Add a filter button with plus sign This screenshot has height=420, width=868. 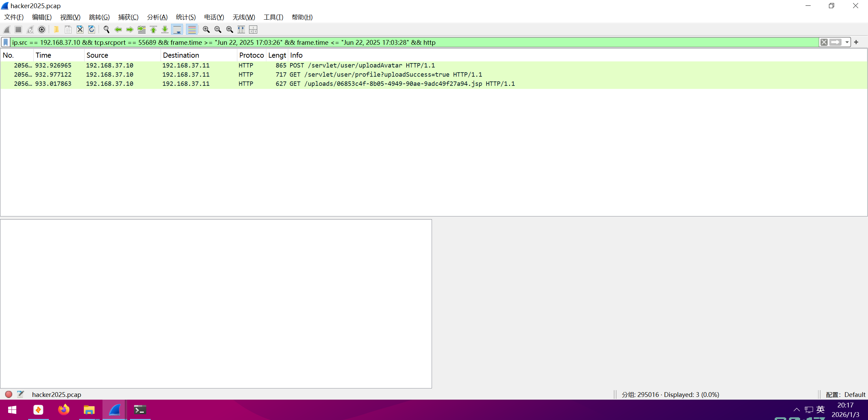tap(856, 42)
